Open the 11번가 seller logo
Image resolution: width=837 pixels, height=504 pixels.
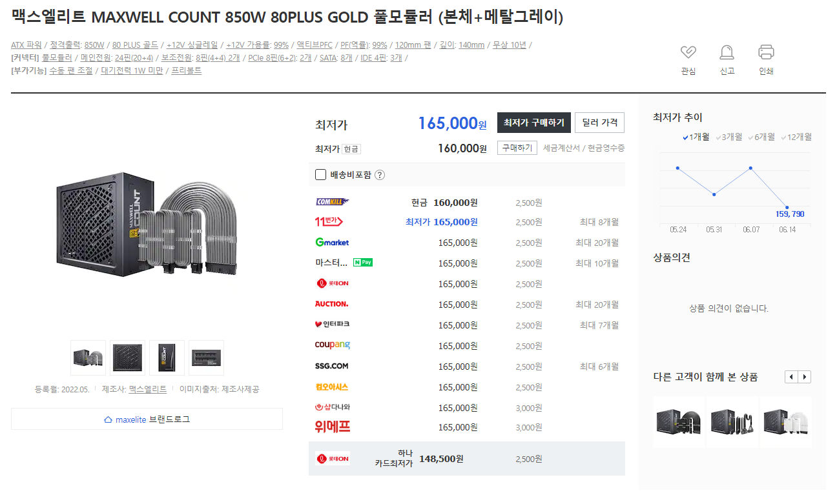pyautogui.click(x=329, y=222)
